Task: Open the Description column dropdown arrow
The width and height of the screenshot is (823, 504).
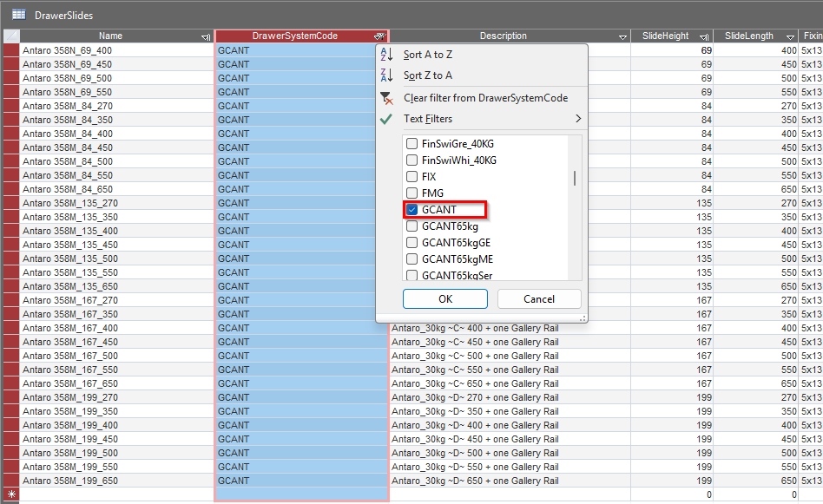Action: tap(622, 36)
